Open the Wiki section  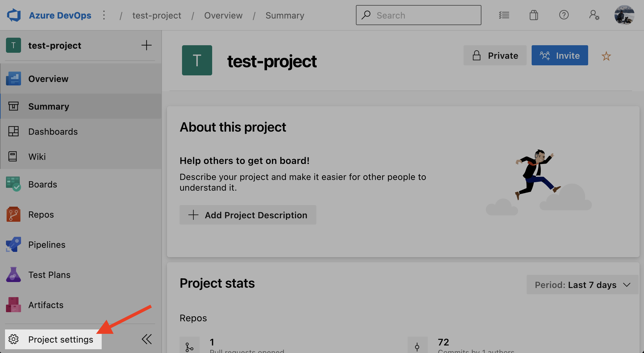(37, 156)
